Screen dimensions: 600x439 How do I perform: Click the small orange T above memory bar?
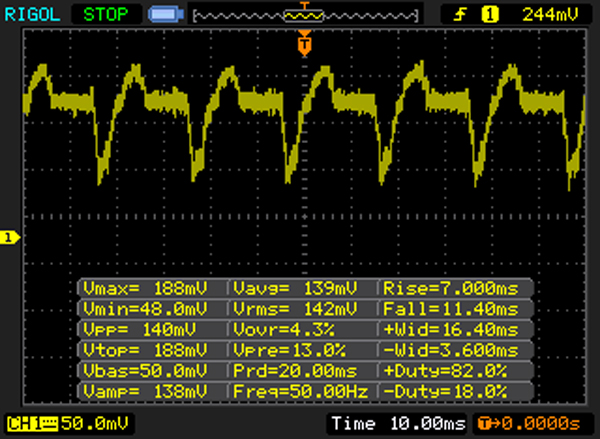(305, 5)
